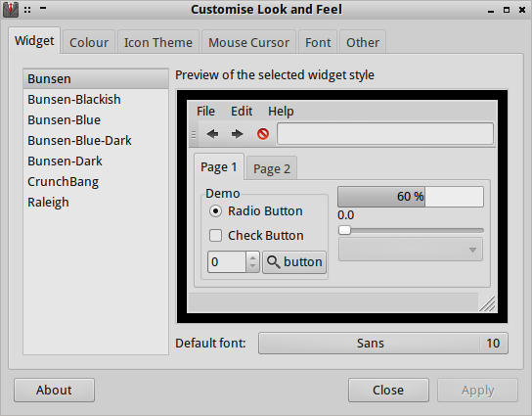The width and height of the screenshot is (532, 416).
Task: Open the File menu in the preview
Action: (205, 111)
